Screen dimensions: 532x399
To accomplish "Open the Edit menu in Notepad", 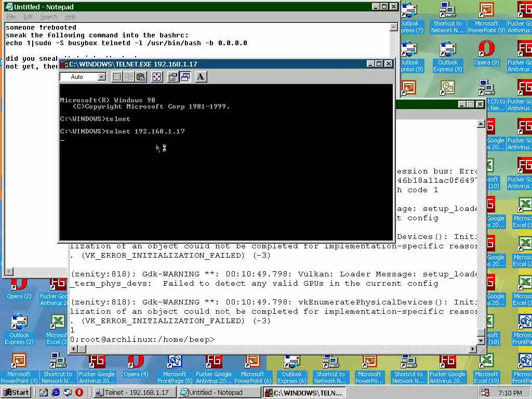I will [x=28, y=17].
